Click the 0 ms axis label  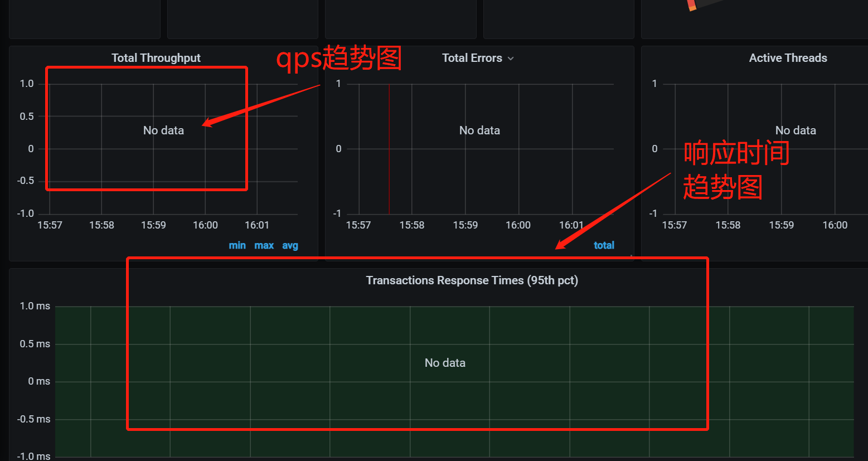click(x=39, y=381)
